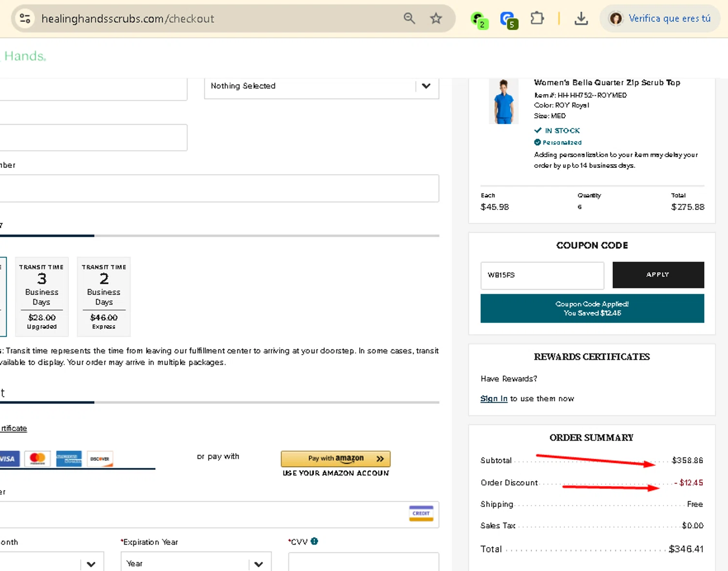
Task: Click the Pay with Amazon button
Action: tap(336, 458)
